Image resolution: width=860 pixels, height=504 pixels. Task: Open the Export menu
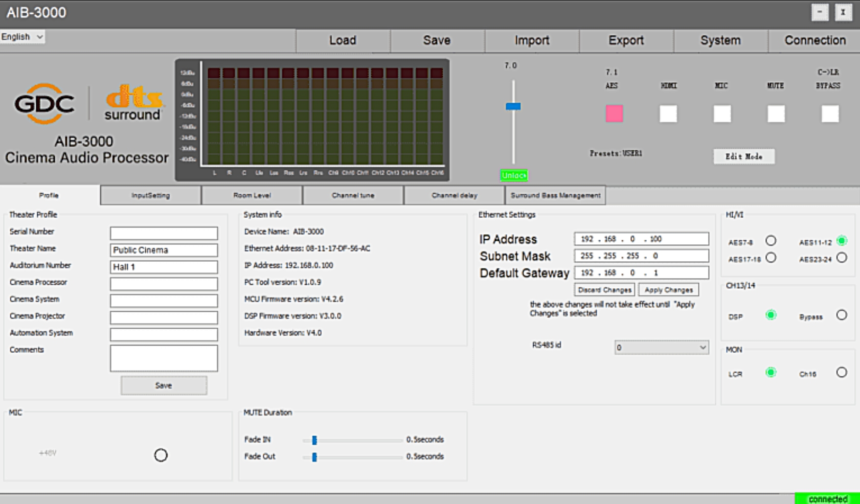click(626, 40)
